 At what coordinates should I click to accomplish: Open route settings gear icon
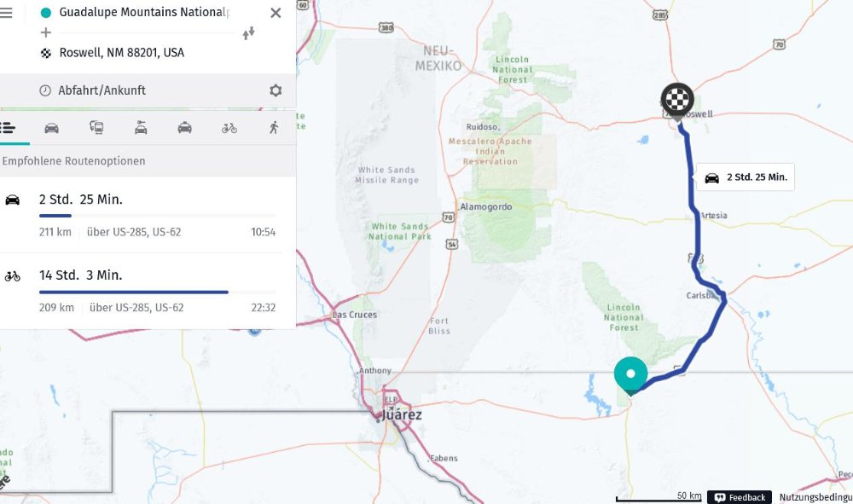pyautogui.click(x=276, y=90)
